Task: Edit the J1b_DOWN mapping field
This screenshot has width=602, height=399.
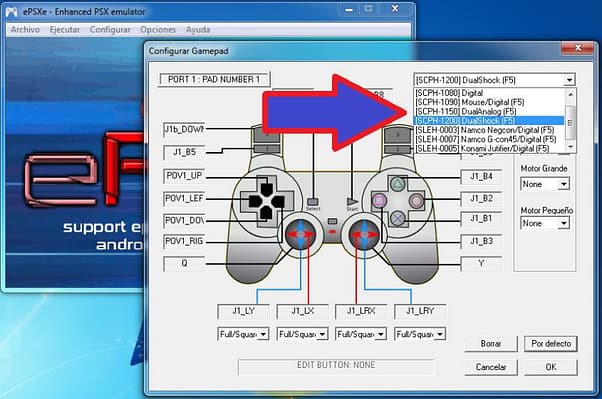Action: tap(184, 129)
